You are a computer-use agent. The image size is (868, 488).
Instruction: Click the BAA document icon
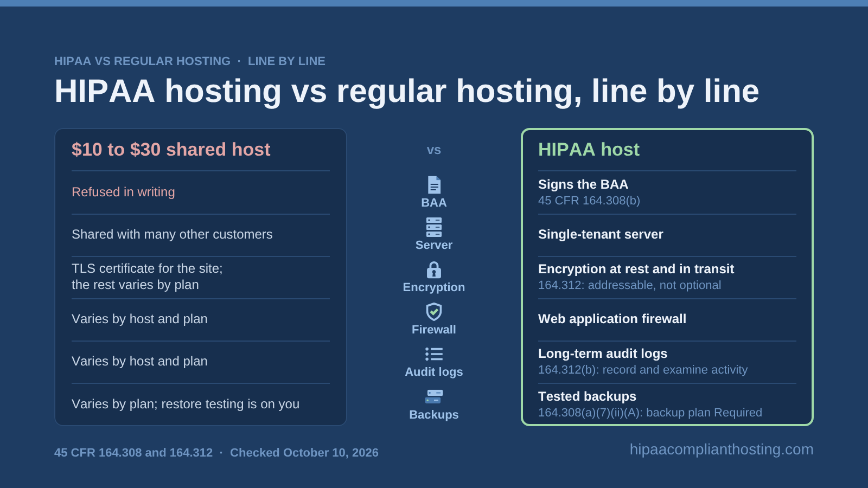[x=434, y=185]
